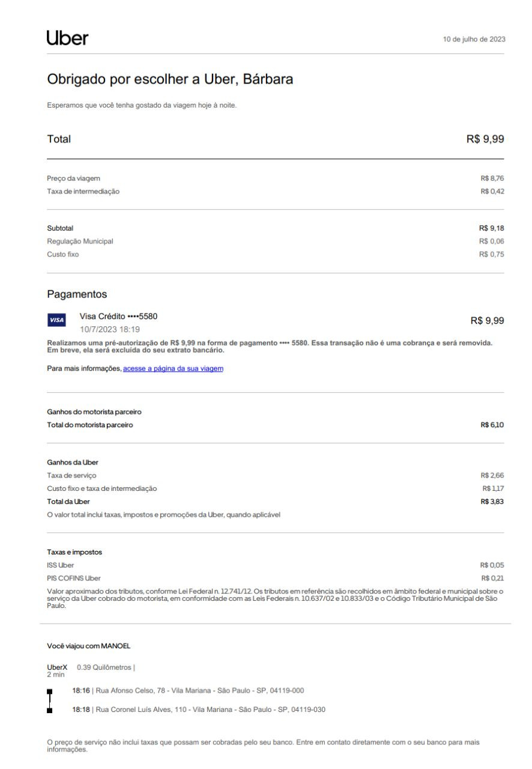Viewport: 532px width, 769px height.
Task: Click the route pickup-dropoff marker icon
Action: 49,701
